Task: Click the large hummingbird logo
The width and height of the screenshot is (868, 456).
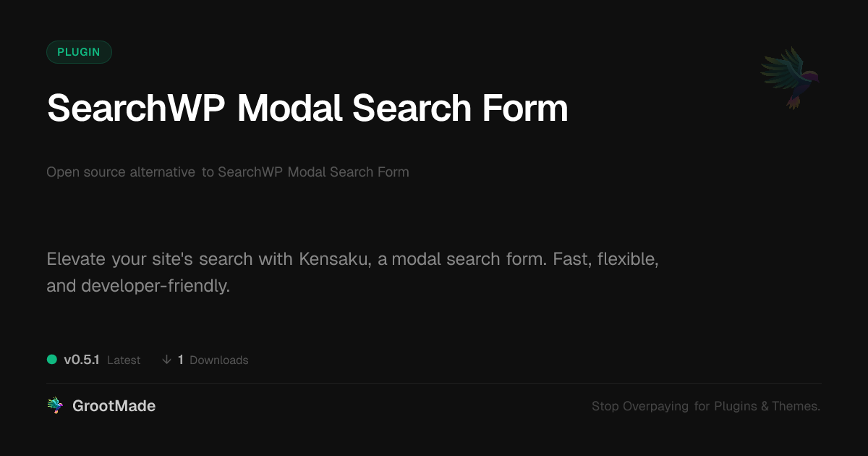Action: coord(790,77)
